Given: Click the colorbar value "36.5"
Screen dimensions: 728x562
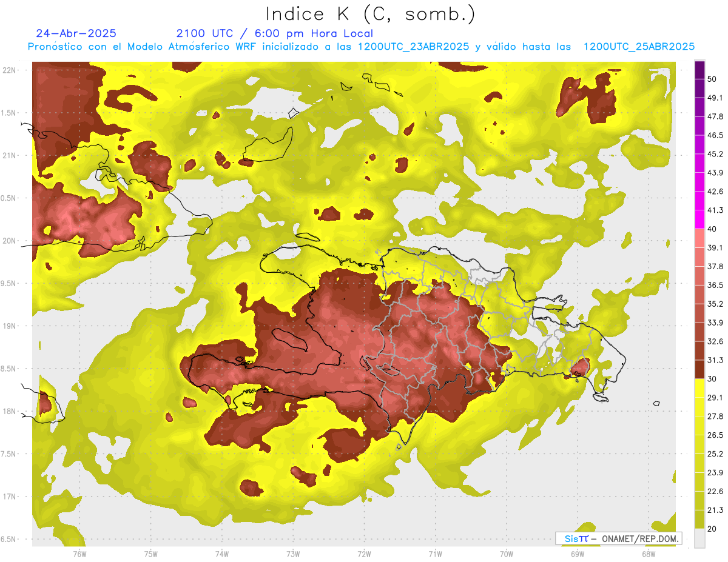Looking at the screenshot, I should [715, 286].
